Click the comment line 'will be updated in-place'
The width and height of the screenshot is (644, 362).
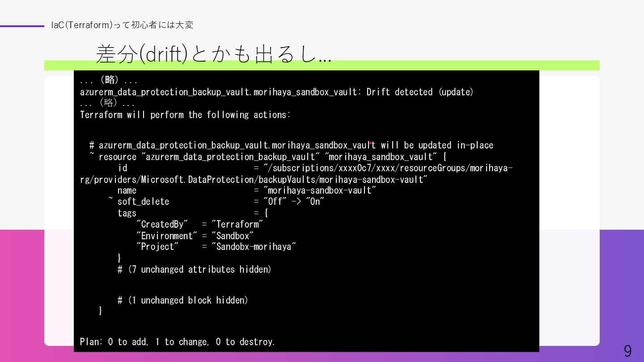click(291, 145)
